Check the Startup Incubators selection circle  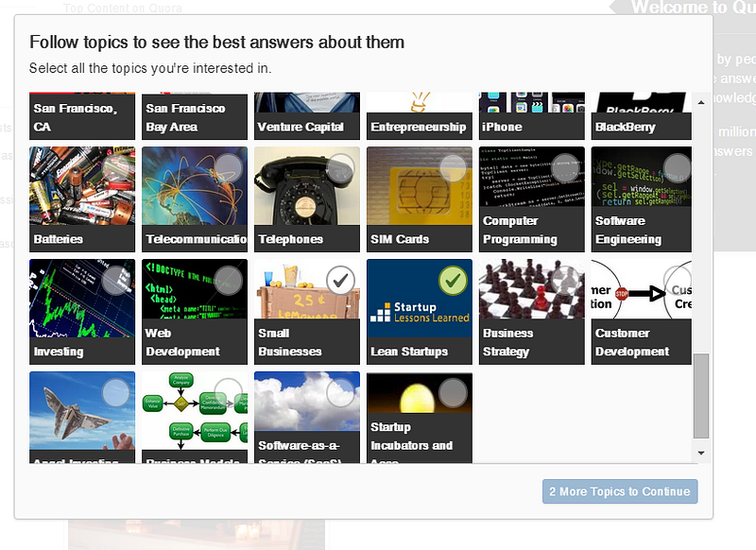pyautogui.click(x=453, y=393)
